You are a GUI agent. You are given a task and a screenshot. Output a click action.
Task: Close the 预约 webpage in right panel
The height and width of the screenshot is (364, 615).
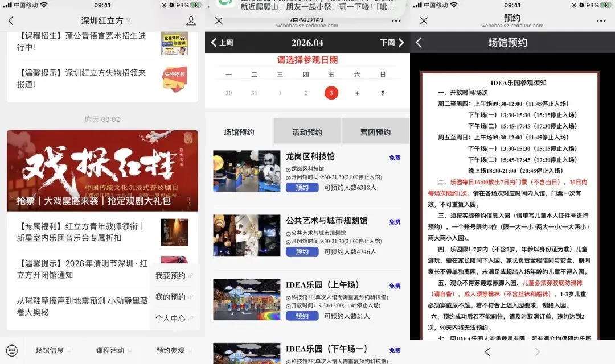click(x=424, y=21)
